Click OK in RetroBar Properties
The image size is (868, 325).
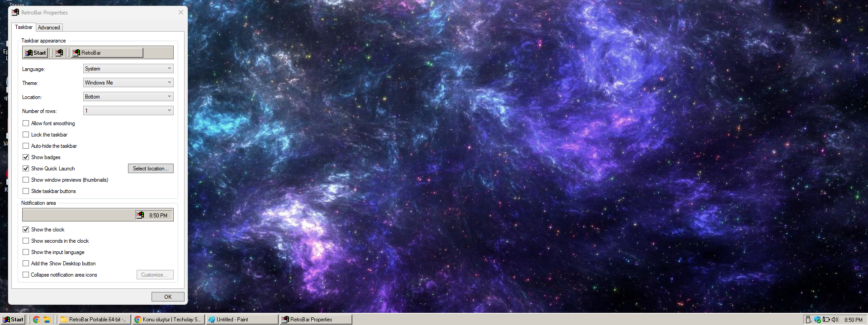pyautogui.click(x=168, y=297)
